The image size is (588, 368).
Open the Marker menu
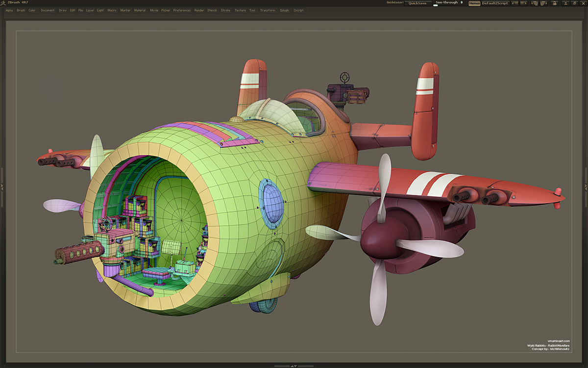125,10
